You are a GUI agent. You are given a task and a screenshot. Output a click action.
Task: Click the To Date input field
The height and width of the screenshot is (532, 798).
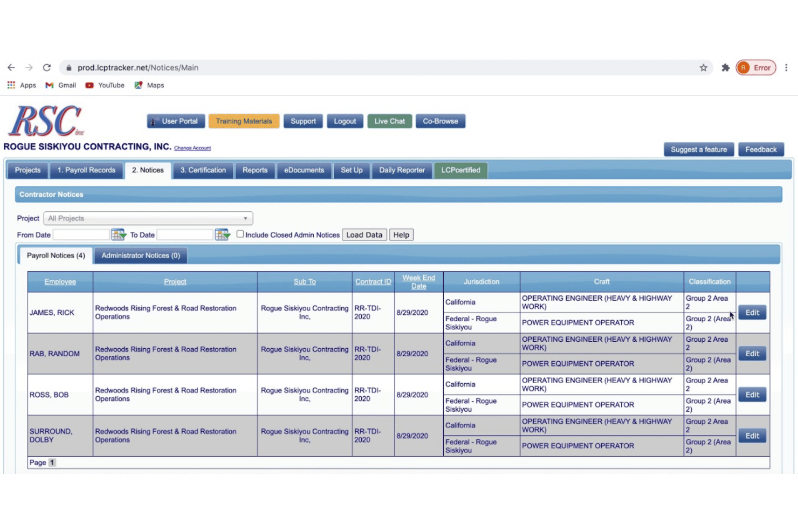click(185, 234)
